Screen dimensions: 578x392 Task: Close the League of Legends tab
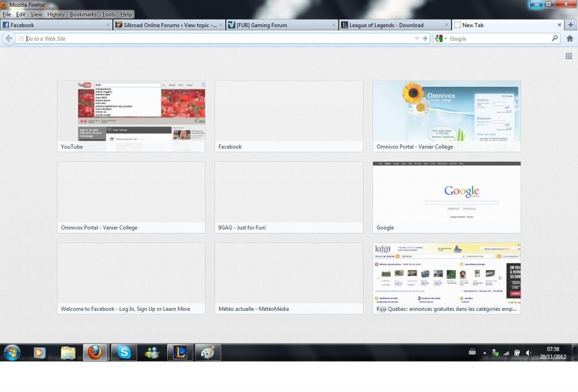pyautogui.click(x=446, y=25)
